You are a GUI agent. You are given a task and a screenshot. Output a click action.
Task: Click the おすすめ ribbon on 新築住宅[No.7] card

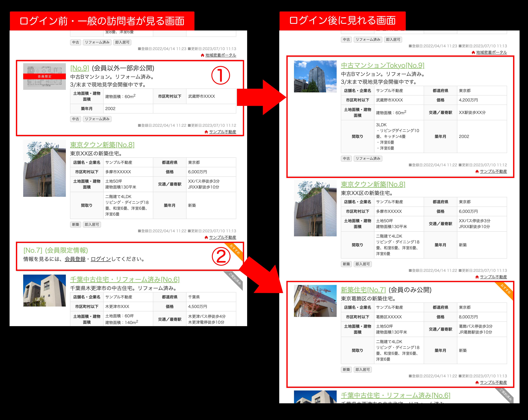(x=505, y=289)
